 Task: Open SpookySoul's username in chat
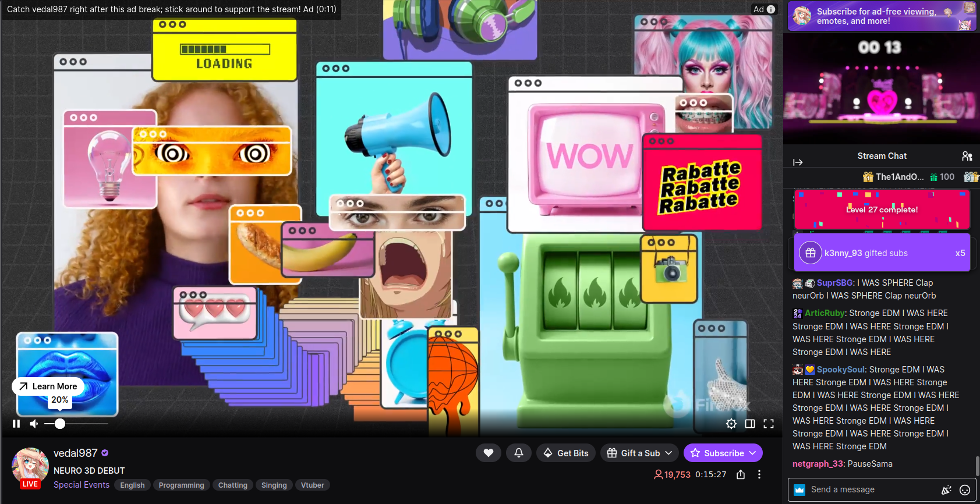pyautogui.click(x=840, y=370)
